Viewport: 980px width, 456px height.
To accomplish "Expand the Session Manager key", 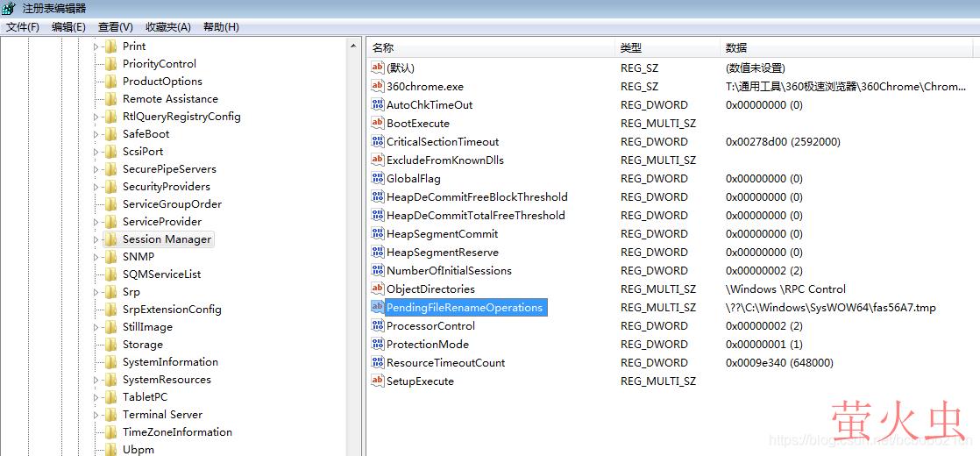I will [96, 239].
